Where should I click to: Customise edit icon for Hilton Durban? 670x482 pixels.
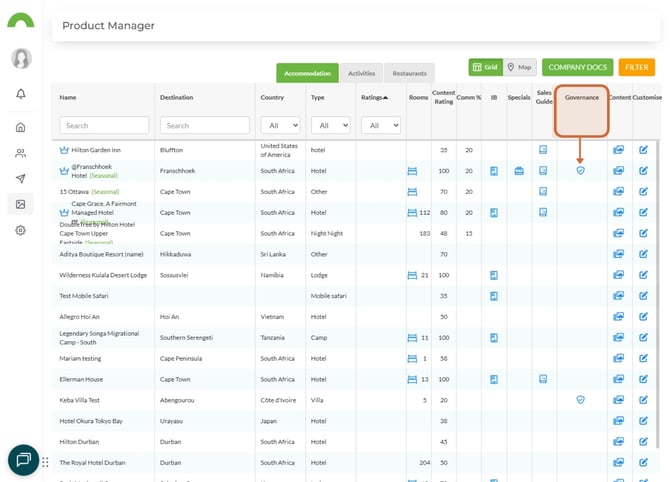click(x=643, y=441)
